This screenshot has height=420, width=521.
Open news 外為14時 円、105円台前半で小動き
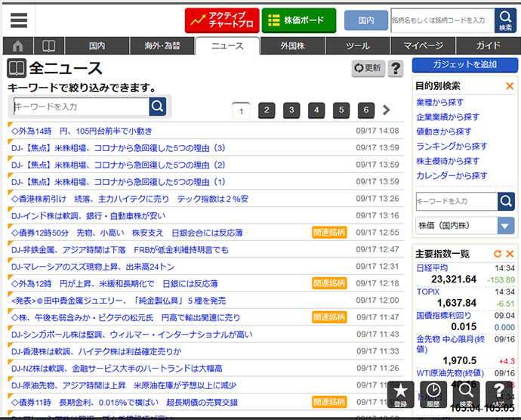[82, 131]
